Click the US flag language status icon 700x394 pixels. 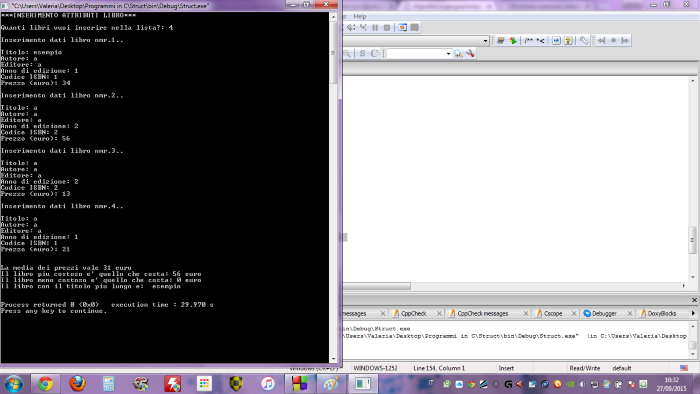(x=683, y=368)
